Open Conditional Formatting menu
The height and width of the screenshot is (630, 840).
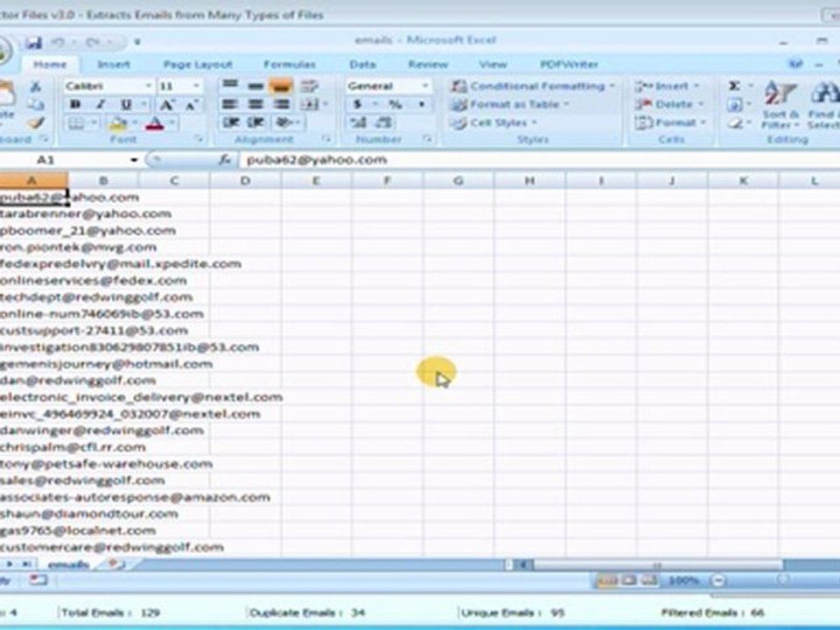click(533, 87)
